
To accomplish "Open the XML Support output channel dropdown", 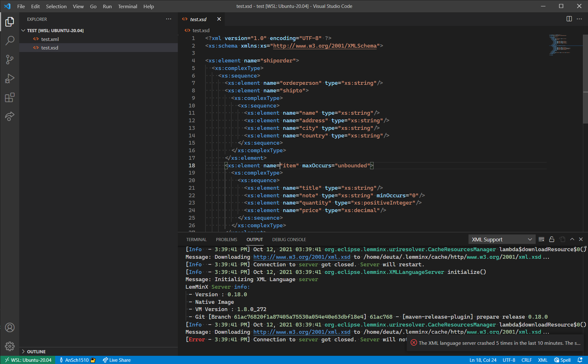I will pos(501,240).
